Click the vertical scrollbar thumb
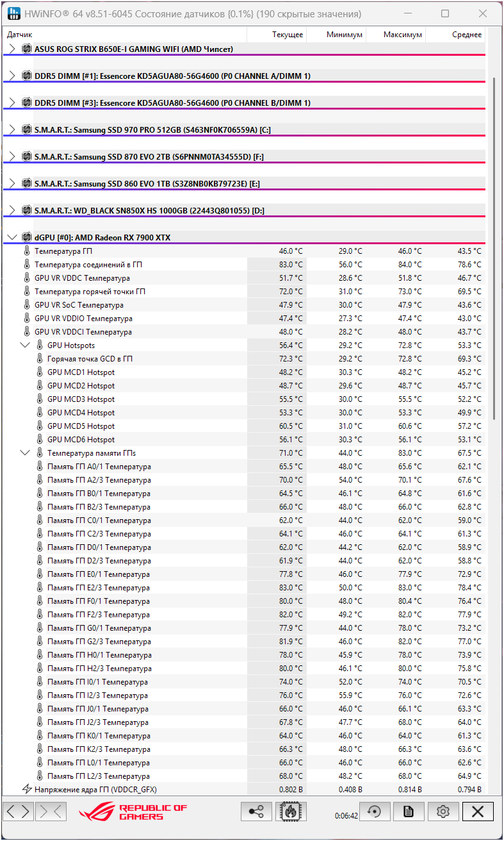Image resolution: width=504 pixels, height=841 pixels. click(494, 249)
